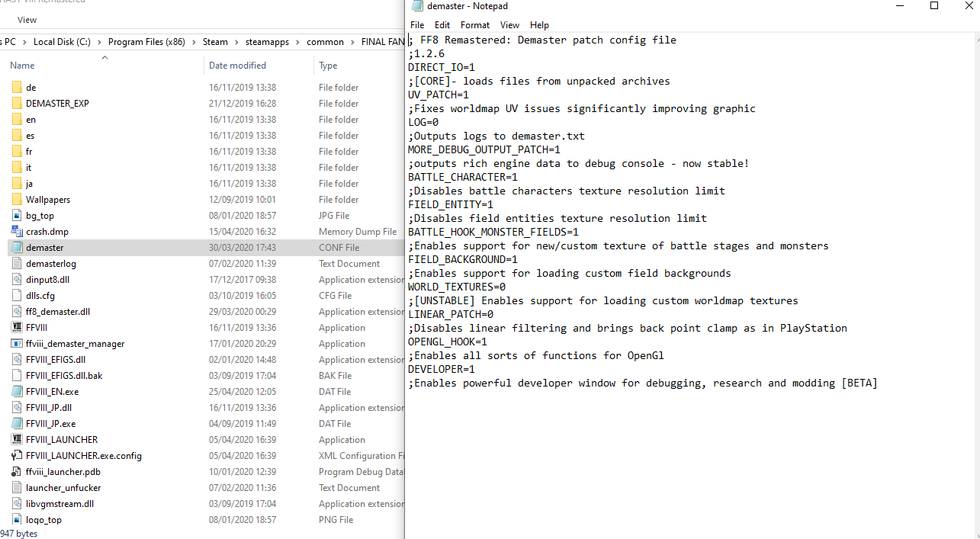Click the 'ja' folder icon
Screen dimensions: 980x539
(17, 183)
